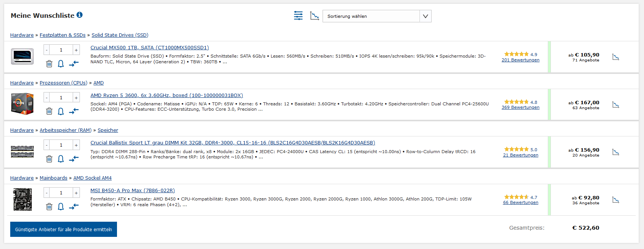The height and width of the screenshot is (249, 644).
Task: Click 36 Angebote offers text
Action: [x=586, y=203]
